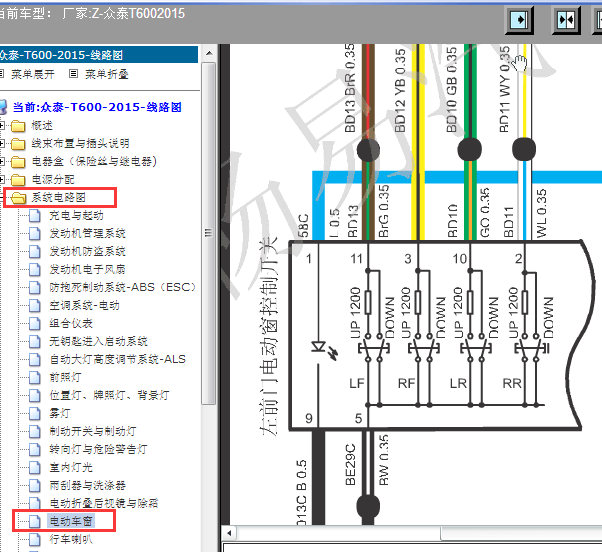This screenshot has height=552, width=602.
Task: Click 菜单展开 to expand menu
Action: [x=33, y=74]
